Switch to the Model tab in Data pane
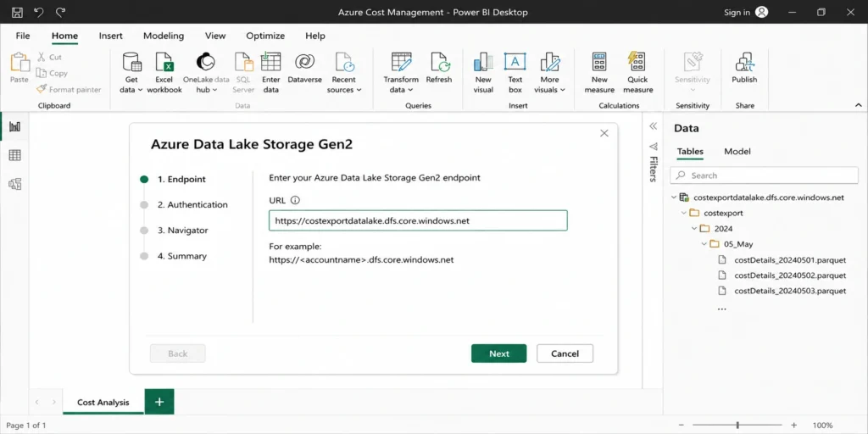 coord(737,151)
